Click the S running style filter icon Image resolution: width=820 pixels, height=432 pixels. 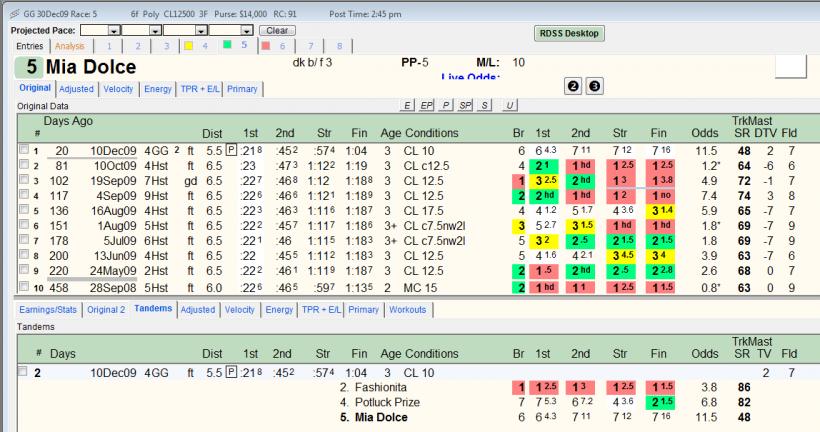pyautogui.click(x=484, y=105)
